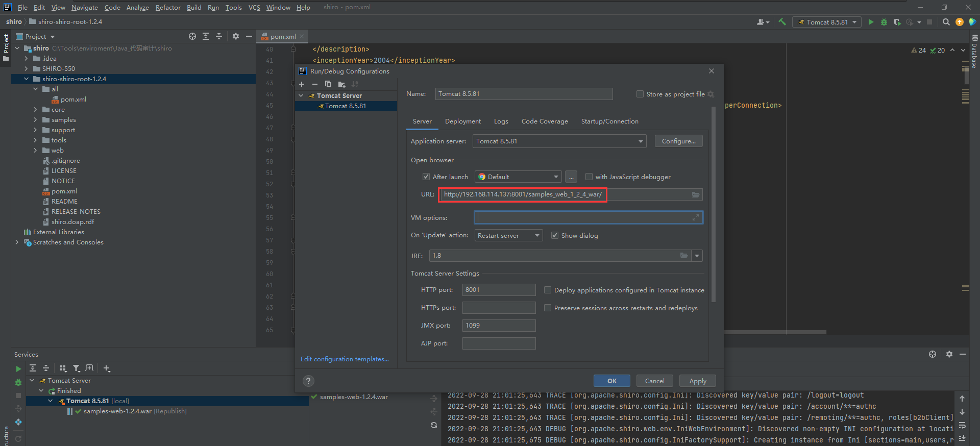This screenshot has width=980, height=446.
Task: Add service with plus icon in Services toolbar
Action: (107, 368)
